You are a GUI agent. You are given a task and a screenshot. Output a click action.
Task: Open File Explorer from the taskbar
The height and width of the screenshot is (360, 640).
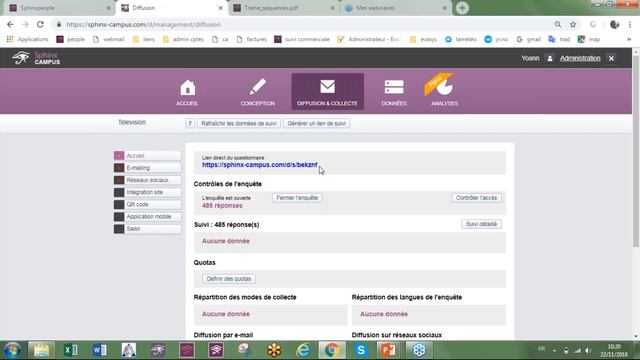coord(41,350)
